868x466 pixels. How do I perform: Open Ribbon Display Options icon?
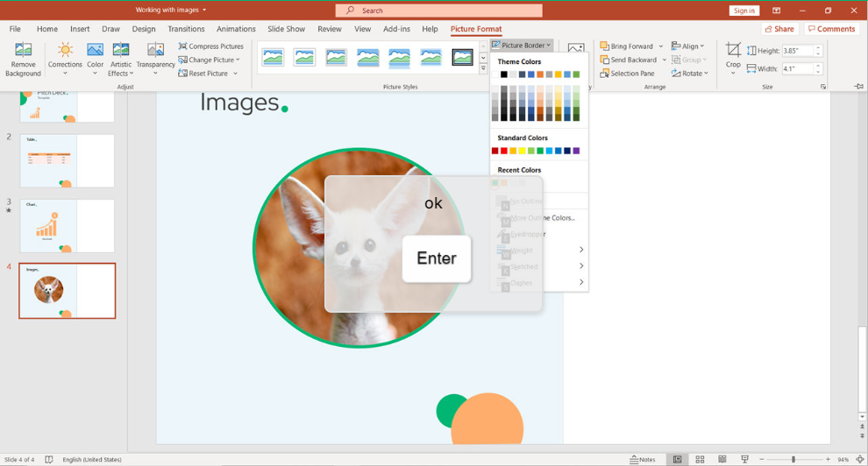[x=777, y=11]
